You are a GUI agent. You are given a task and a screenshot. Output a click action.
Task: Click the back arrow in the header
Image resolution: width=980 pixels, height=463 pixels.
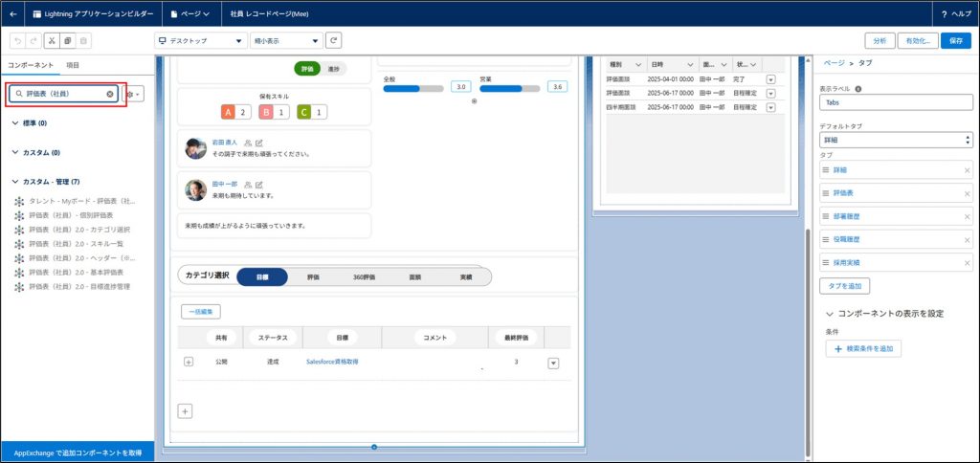click(x=13, y=14)
